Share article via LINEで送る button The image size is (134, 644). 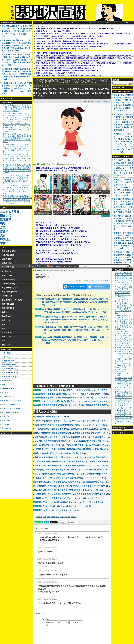(38, 522)
